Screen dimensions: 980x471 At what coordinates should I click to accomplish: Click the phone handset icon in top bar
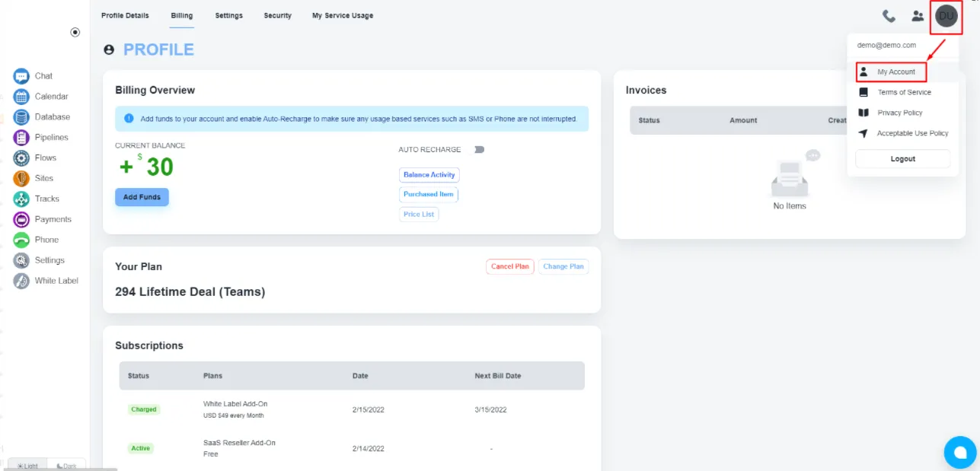(x=889, y=16)
